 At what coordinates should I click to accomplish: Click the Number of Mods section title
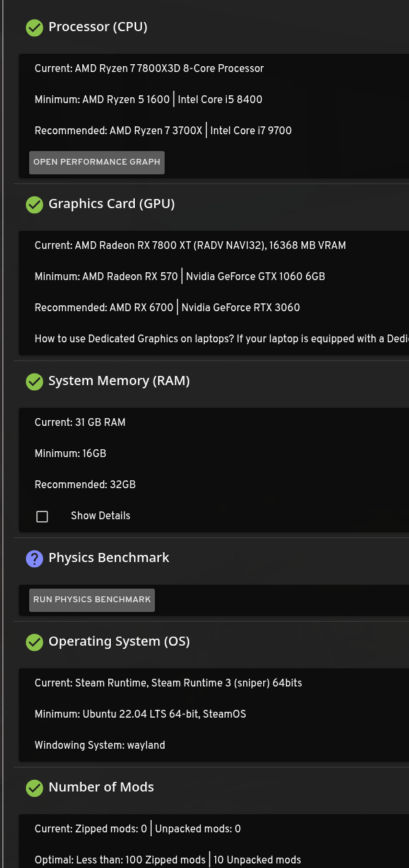click(101, 788)
